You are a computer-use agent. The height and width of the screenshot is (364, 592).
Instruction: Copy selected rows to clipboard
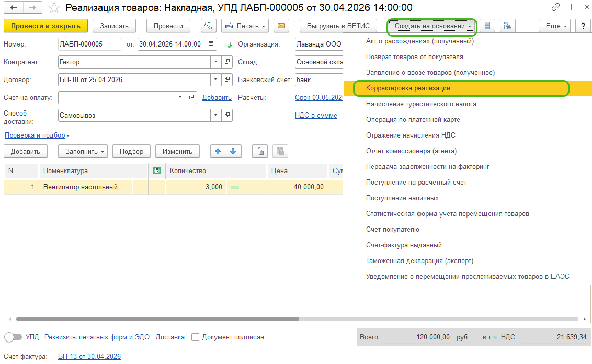[260, 152]
